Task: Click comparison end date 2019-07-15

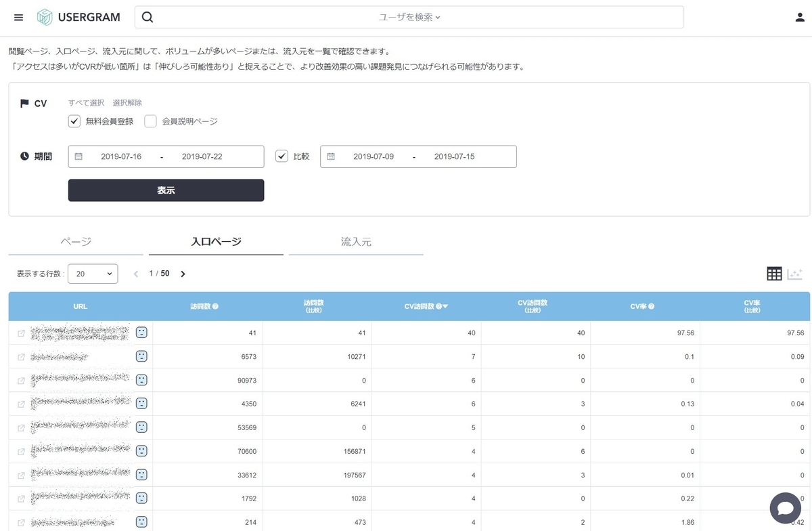Action: click(x=455, y=156)
